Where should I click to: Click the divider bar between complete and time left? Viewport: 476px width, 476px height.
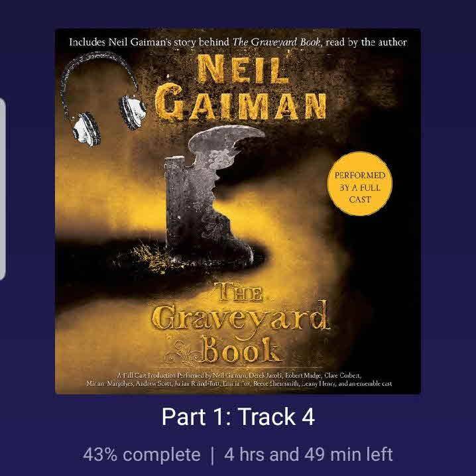pyautogui.click(x=212, y=455)
